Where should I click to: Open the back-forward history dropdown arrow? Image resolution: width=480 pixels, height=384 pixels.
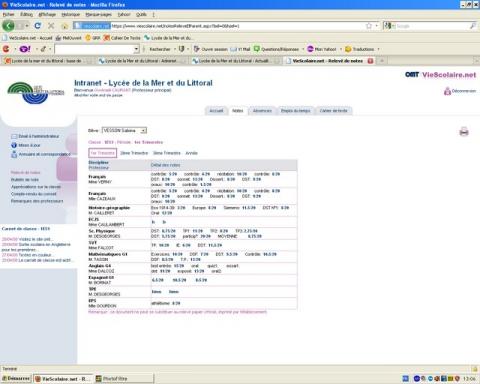point(27,26)
